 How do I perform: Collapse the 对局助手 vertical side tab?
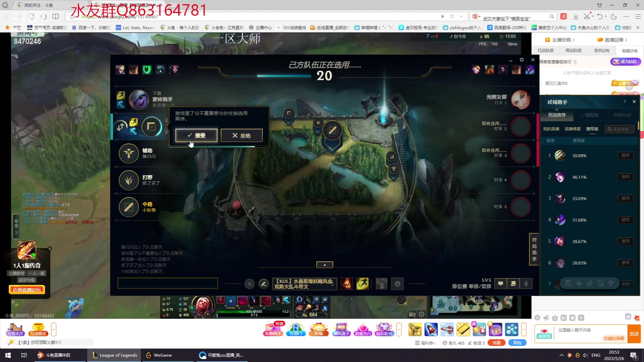pos(534,249)
